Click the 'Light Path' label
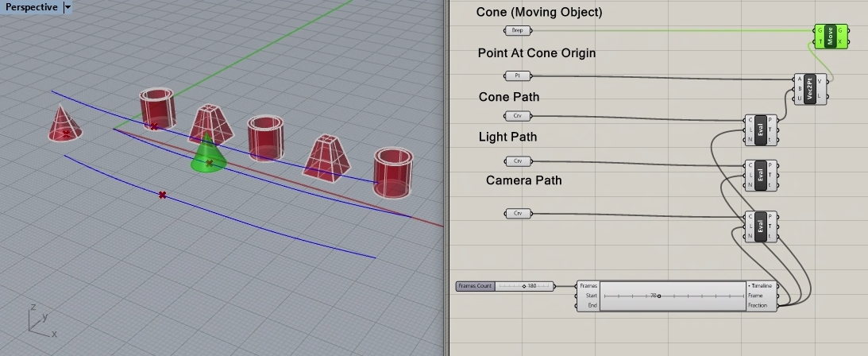Screen dimensions: 868x356 click(507, 137)
